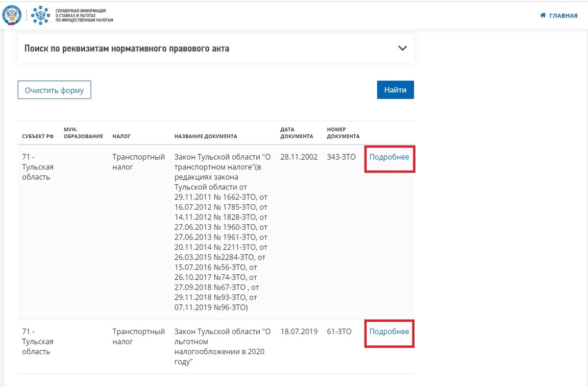Click the СУБЪЕКТ РФ column header
This screenshot has width=588, height=387.
coord(38,136)
